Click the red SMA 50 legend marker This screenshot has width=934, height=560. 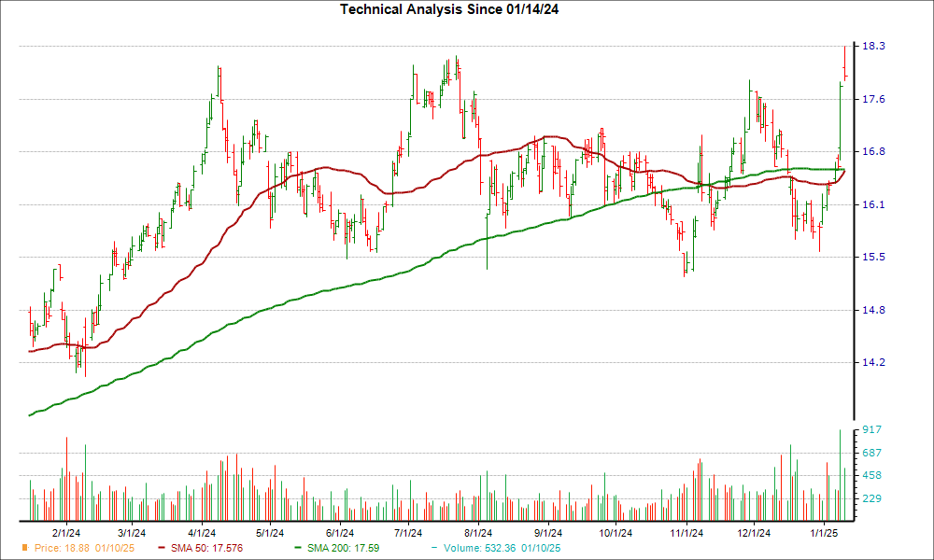pyautogui.click(x=162, y=548)
